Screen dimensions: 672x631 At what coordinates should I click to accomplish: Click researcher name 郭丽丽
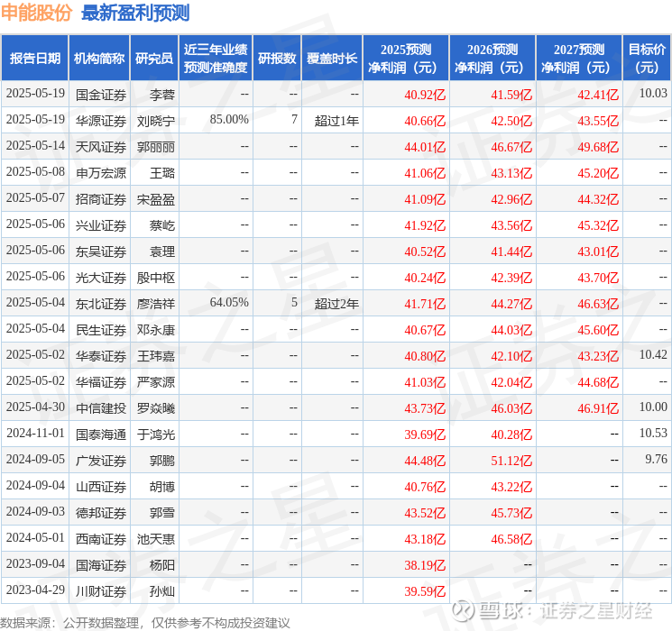(155, 147)
